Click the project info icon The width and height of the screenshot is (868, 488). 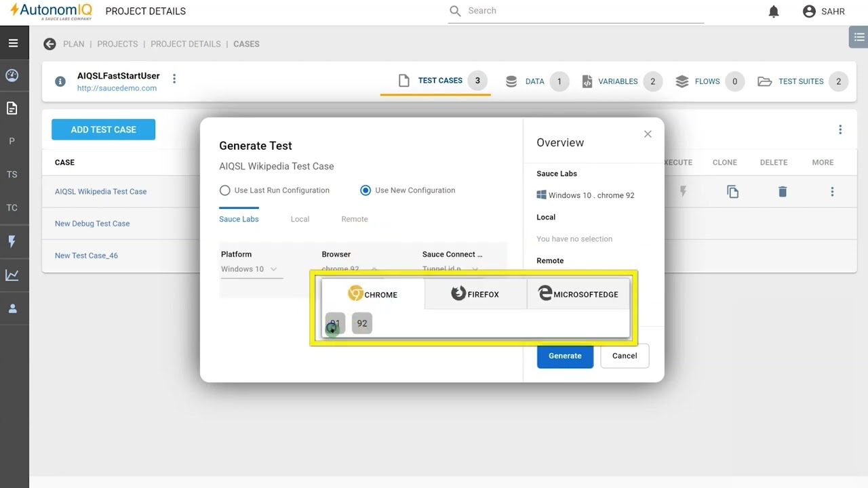(60, 81)
